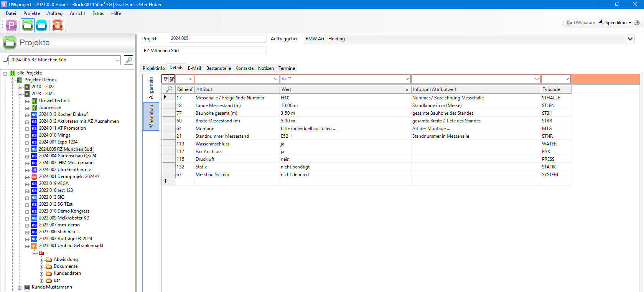The height and width of the screenshot is (292, 644).
Task: Select 2024.004 Gartenschau Q3/24 in tree
Action: click(x=68, y=156)
